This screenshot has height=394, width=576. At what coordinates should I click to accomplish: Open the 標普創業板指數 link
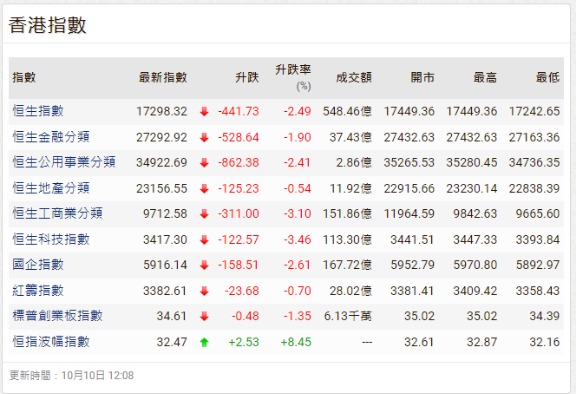[57, 315]
